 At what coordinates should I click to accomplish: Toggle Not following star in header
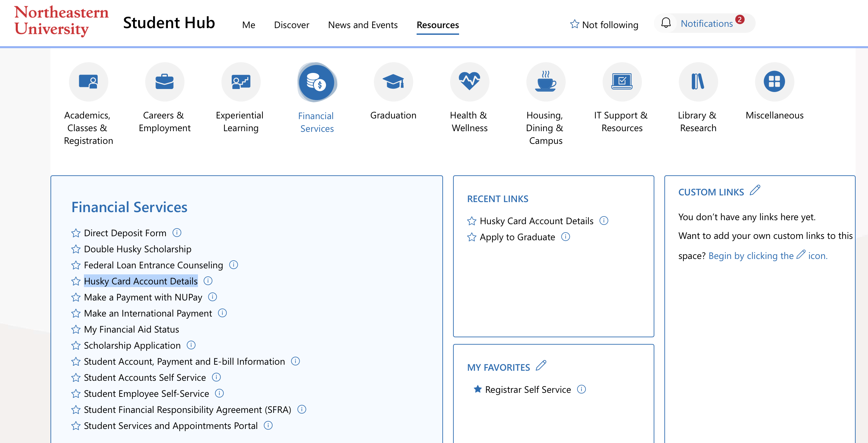[574, 24]
